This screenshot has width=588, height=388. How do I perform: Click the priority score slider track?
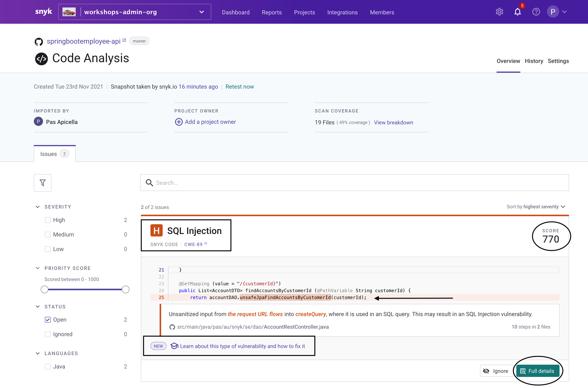85,289
